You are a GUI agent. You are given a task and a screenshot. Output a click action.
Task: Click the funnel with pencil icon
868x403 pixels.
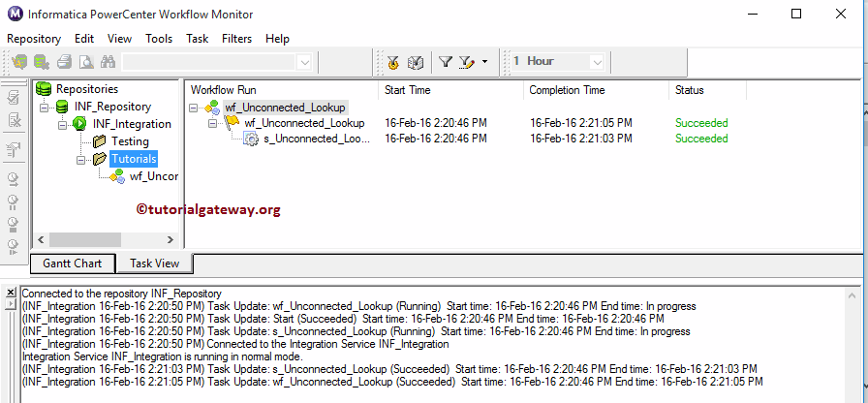pyautogui.click(x=467, y=63)
